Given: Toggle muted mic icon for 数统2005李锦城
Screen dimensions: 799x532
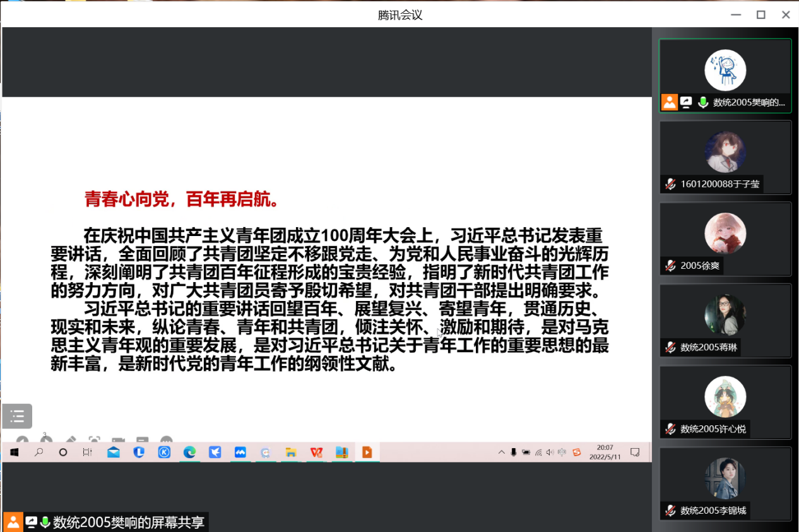Looking at the screenshot, I should [670, 511].
